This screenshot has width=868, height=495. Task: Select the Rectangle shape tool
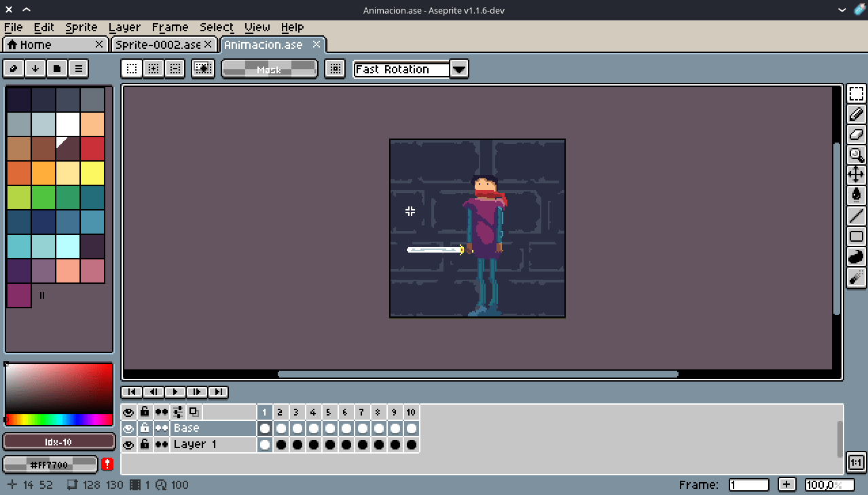[856, 236]
